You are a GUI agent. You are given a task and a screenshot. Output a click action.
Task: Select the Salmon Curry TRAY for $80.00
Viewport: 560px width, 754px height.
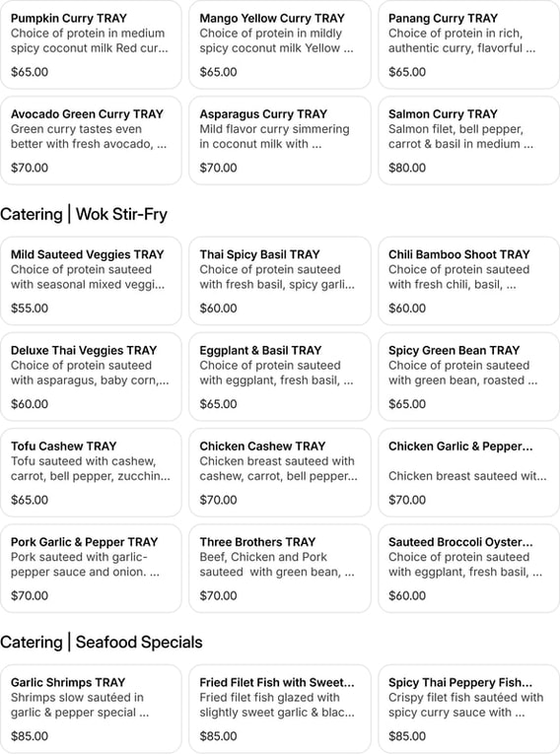pyautogui.click(x=468, y=140)
